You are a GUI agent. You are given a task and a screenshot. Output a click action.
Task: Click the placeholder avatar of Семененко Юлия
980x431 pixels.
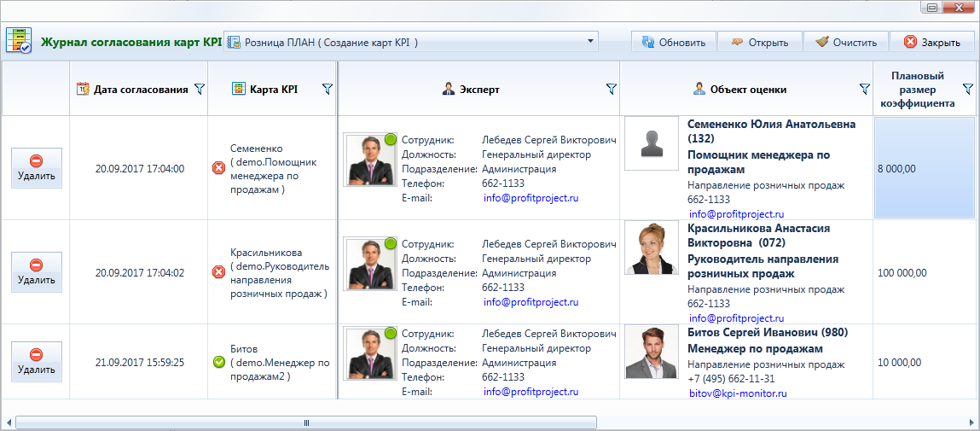[x=652, y=144]
